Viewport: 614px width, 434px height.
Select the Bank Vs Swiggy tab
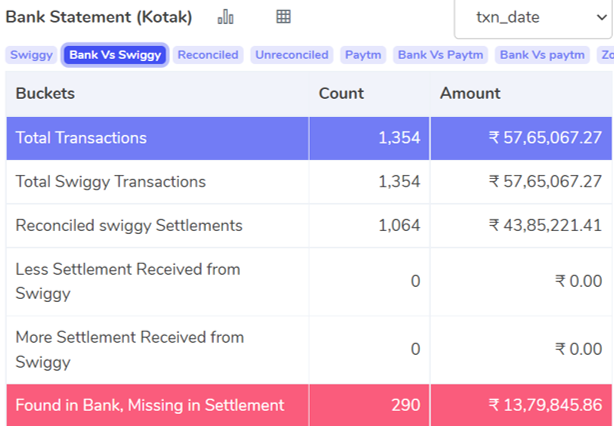(115, 55)
